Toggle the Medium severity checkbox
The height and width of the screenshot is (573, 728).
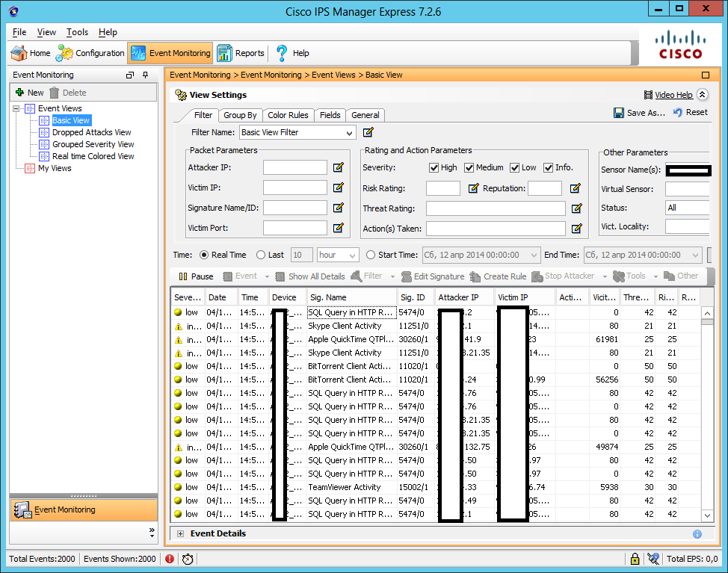(469, 167)
